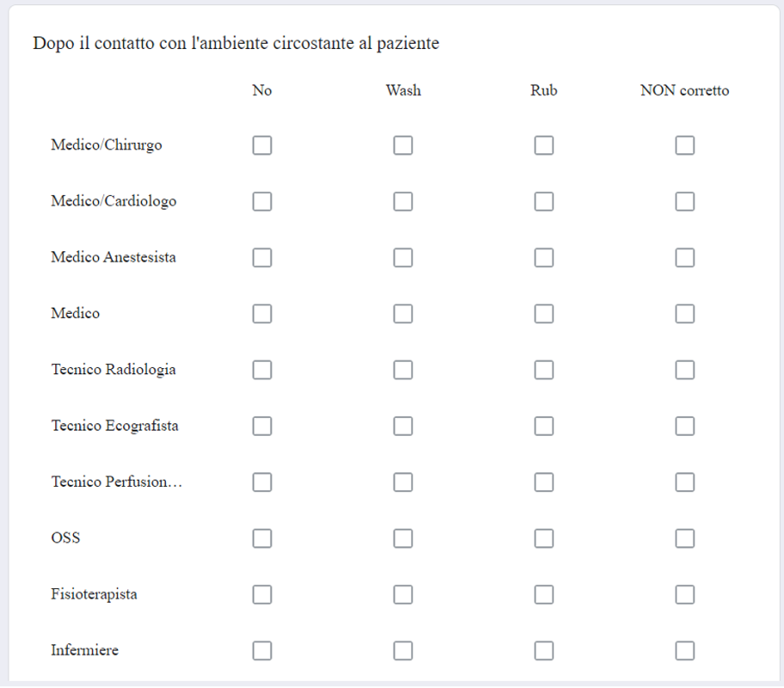Check Rub for Medico/Cardiologo
The width and height of the screenshot is (784, 688).
pyautogui.click(x=544, y=201)
